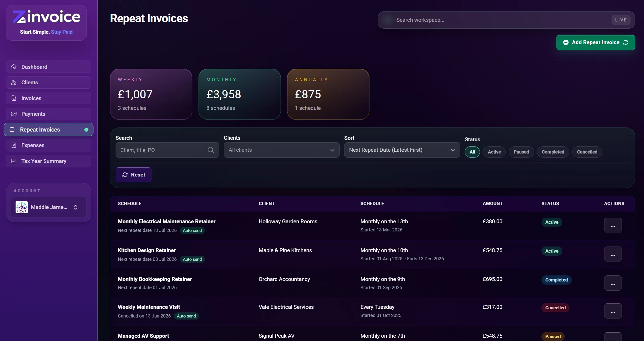This screenshot has width=644, height=341.
Task: Click the LIVE badge in search bar
Action: click(621, 20)
